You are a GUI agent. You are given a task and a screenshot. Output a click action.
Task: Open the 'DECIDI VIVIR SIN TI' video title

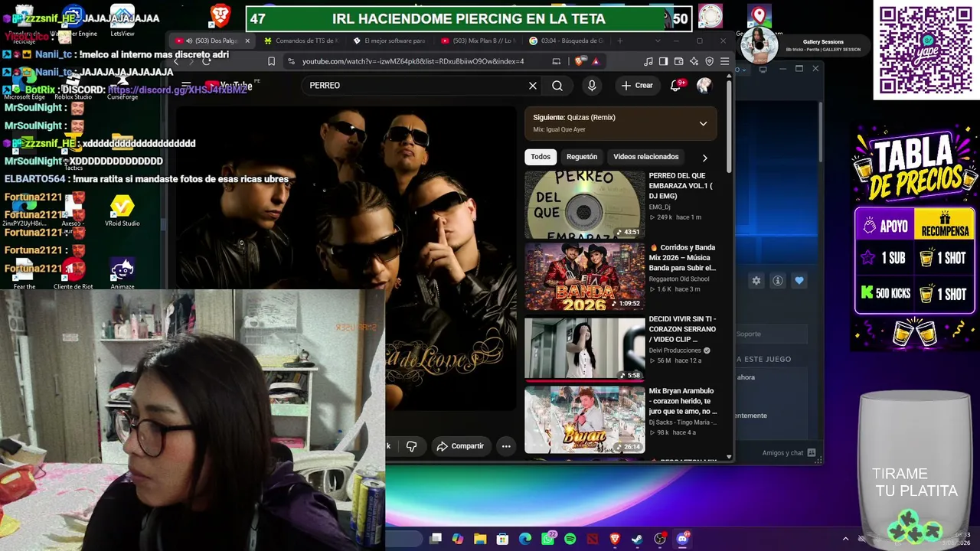click(682, 329)
